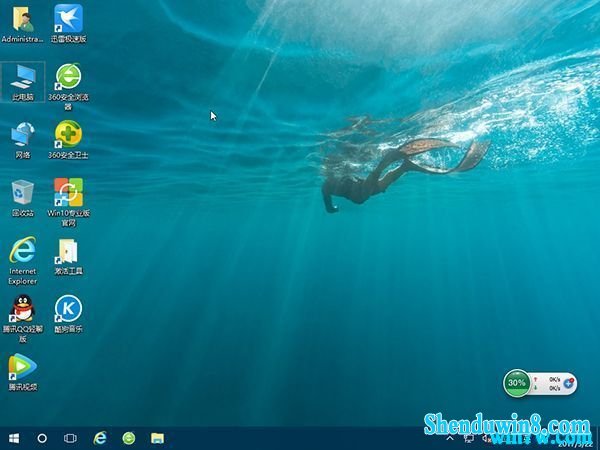This screenshot has width=600, height=450.
Task: Open Task View from the taskbar
Action: 70,438
